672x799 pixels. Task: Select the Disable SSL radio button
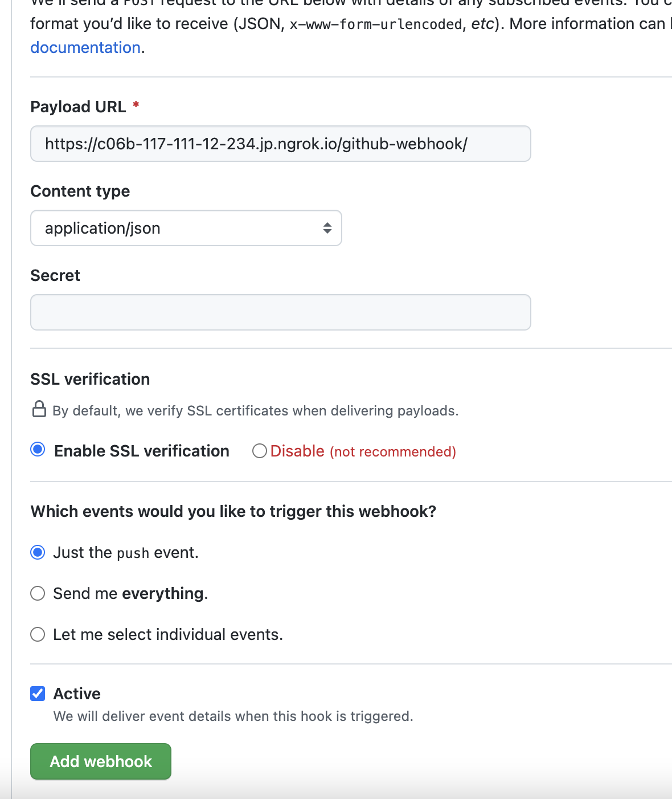pos(260,451)
